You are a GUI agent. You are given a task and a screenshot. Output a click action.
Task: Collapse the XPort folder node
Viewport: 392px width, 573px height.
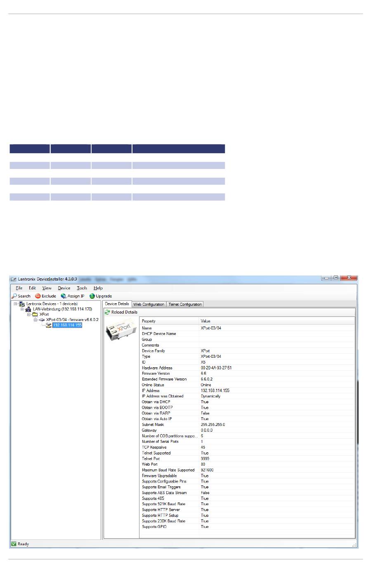tap(29, 314)
